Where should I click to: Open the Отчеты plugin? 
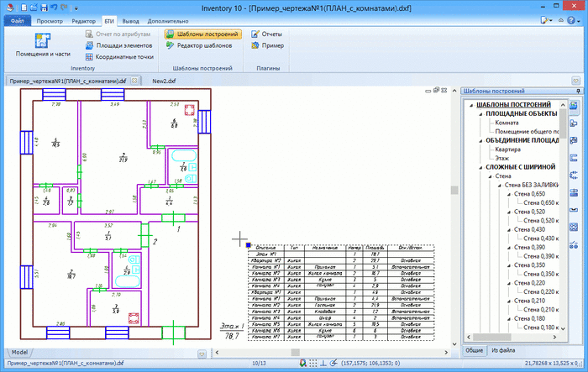tap(266, 34)
